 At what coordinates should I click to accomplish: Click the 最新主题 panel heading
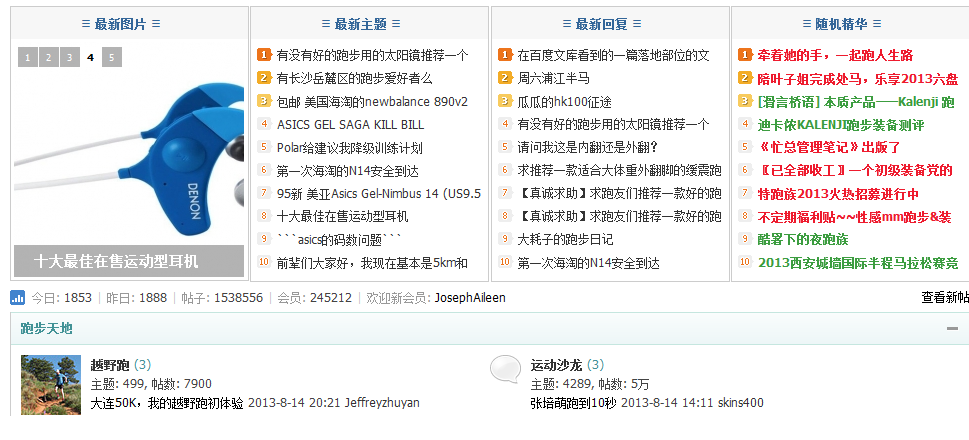pyautogui.click(x=361, y=24)
